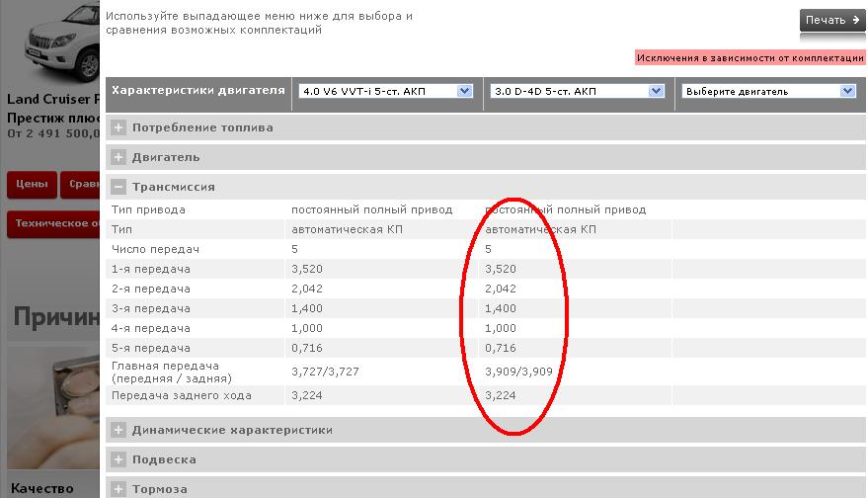Select the red Сравн... button beside Цены
Image resolution: width=868 pixels, height=498 pixels.
(81, 185)
